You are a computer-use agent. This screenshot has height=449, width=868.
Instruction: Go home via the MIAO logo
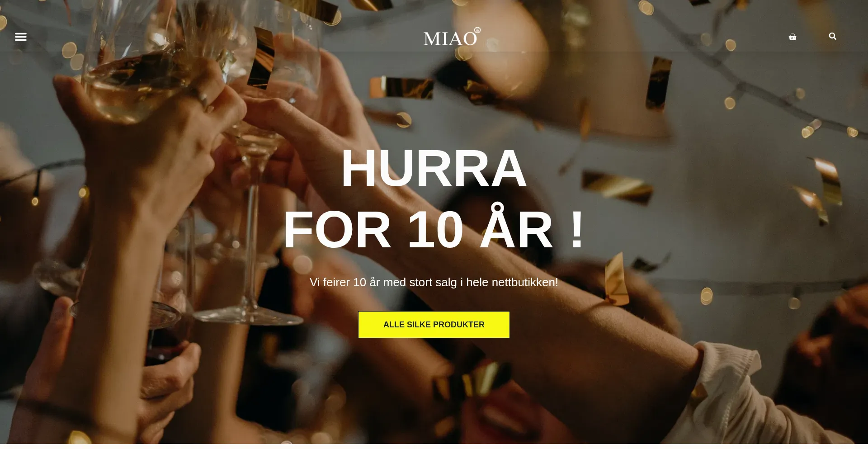click(452, 37)
